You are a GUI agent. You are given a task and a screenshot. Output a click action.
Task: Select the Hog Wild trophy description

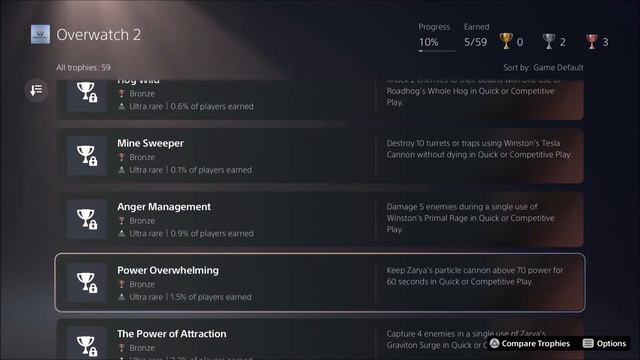click(471, 93)
